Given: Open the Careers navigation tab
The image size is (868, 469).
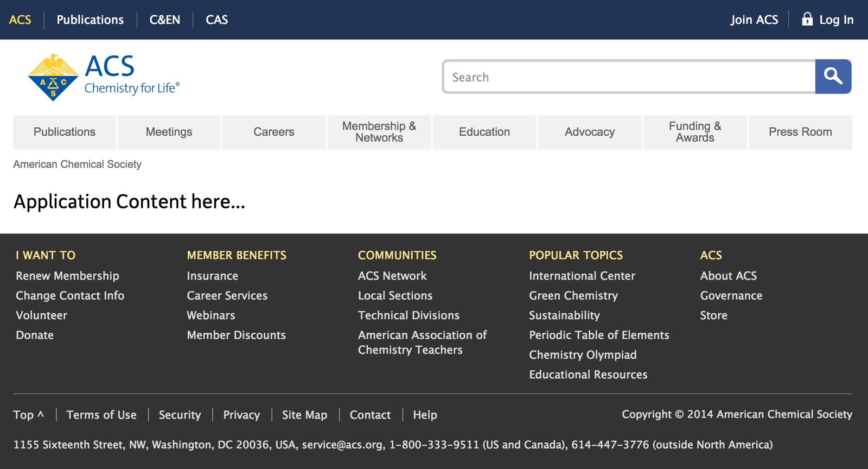Looking at the screenshot, I should [274, 132].
